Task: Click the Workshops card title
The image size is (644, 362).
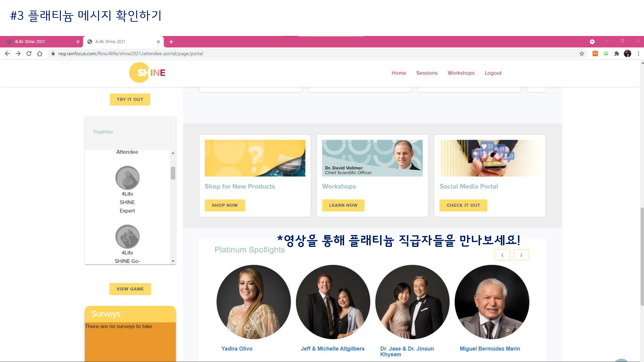Action: [339, 186]
